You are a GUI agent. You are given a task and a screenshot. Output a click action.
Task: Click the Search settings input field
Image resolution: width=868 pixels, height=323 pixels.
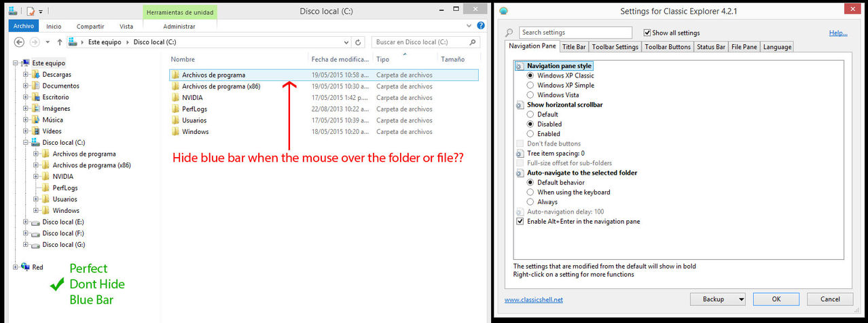point(575,33)
